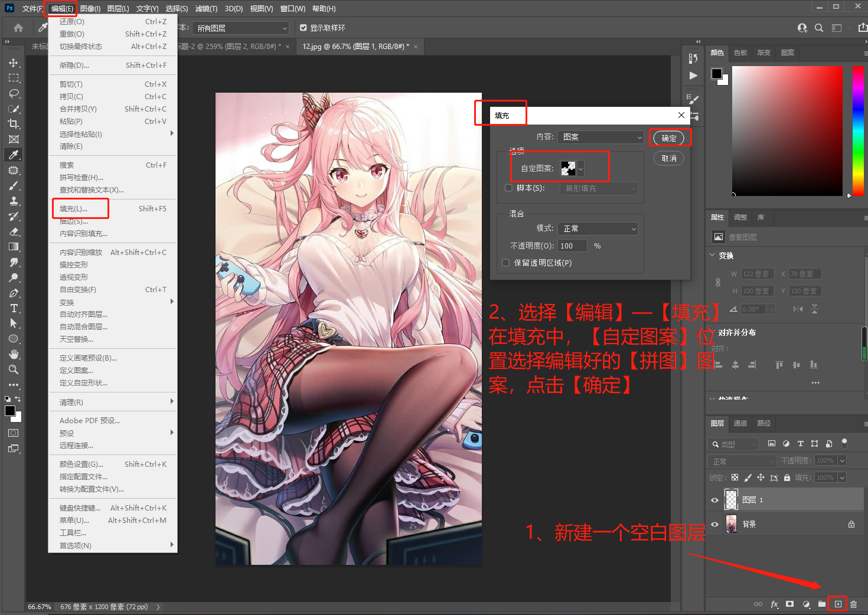The width and height of the screenshot is (868, 615).
Task: Filter layers by pixel layer type
Action: click(x=772, y=443)
